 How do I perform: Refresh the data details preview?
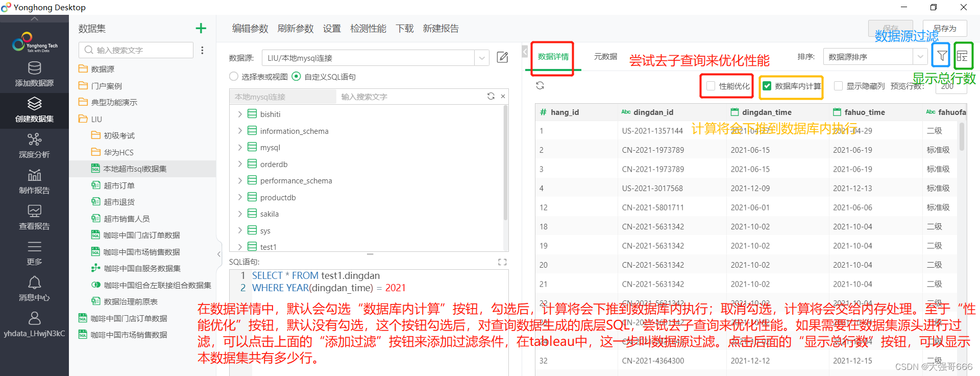point(540,85)
